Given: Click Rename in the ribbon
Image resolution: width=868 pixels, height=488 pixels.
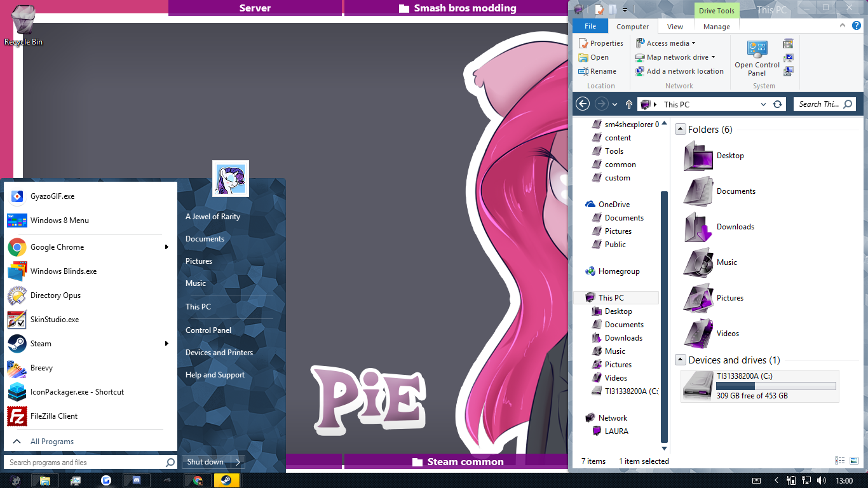Looking at the screenshot, I should click(x=597, y=71).
